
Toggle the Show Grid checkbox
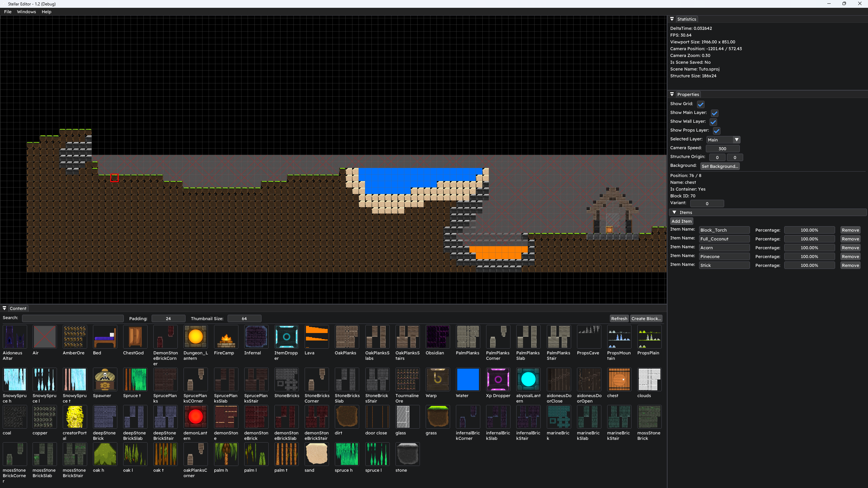(701, 104)
